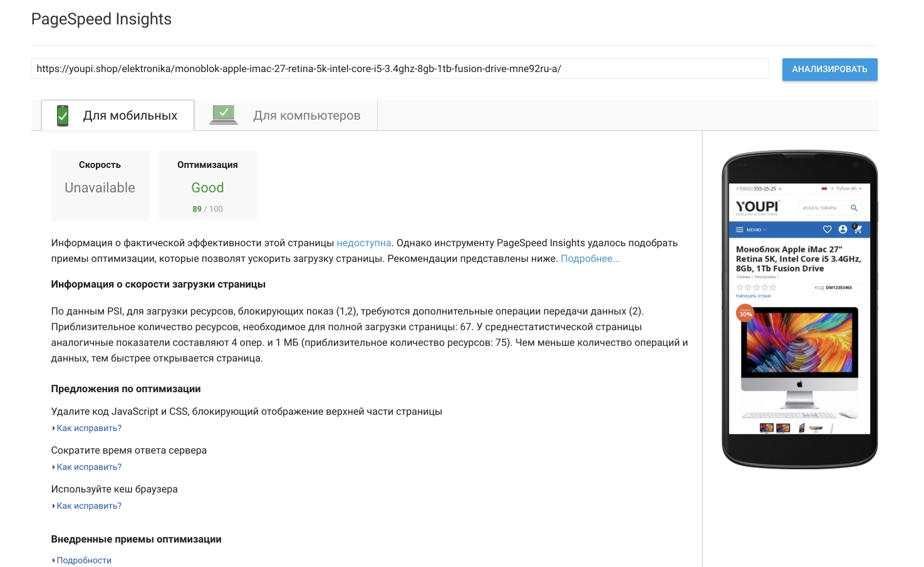Click the Написать отзыв link in preview
Viewport: 924px width, 567px height.
pos(753,296)
